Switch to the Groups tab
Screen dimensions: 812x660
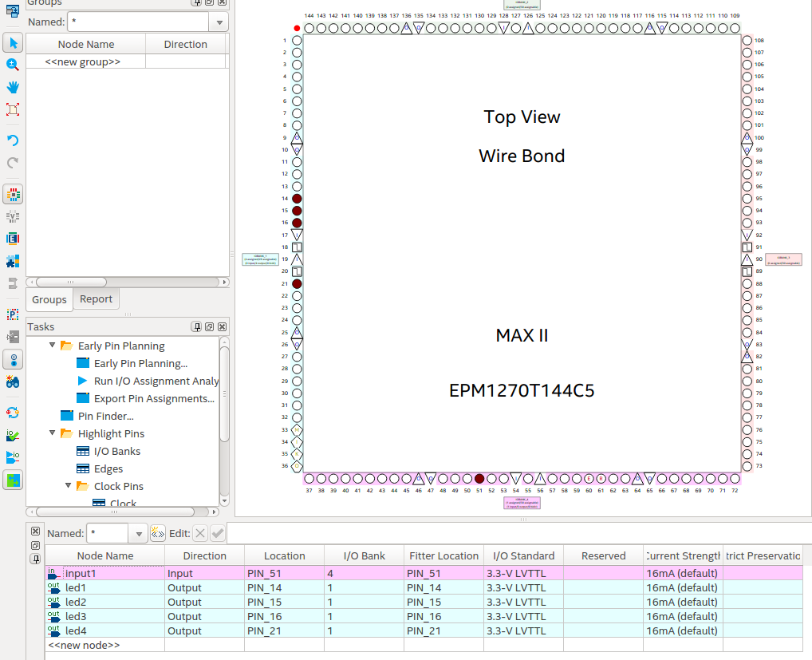(x=49, y=300)
